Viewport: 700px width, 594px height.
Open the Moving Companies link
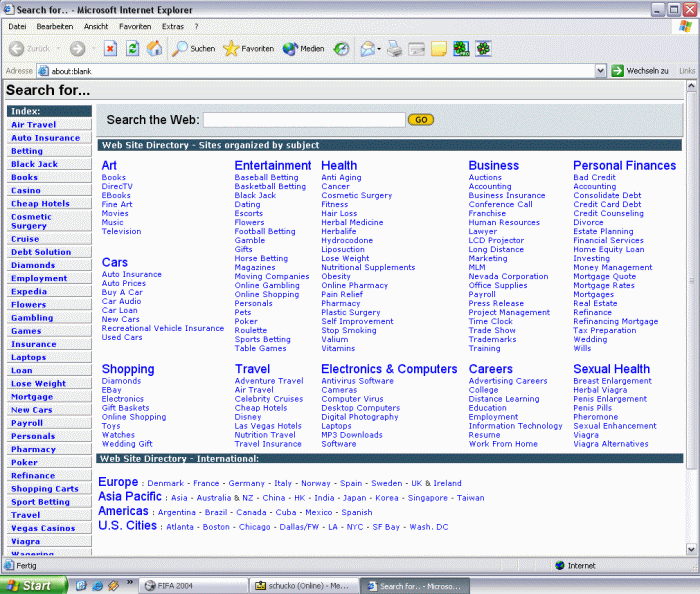click(272, 276)
